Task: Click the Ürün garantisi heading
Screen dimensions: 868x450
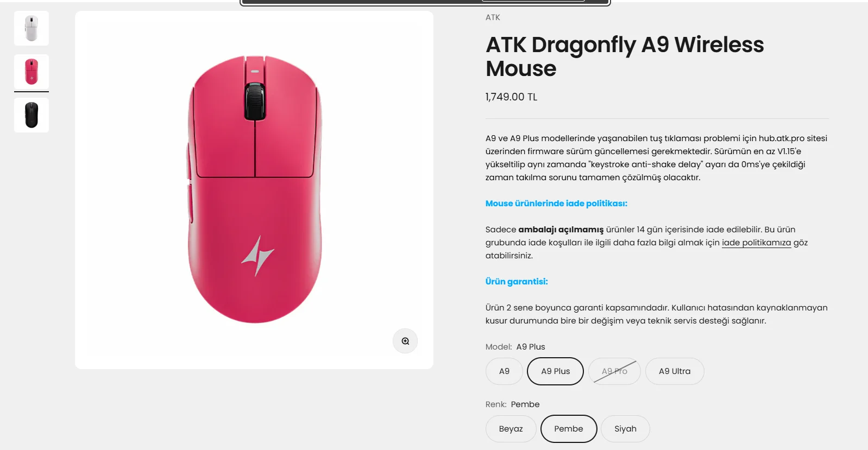Action: coord(517,282)
